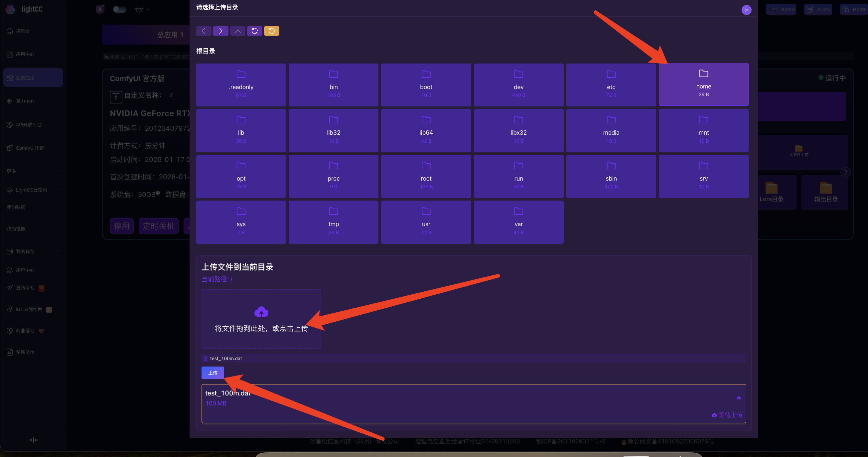Open the home folder
This screenshot has height=457, width=868.
point(703,84)
